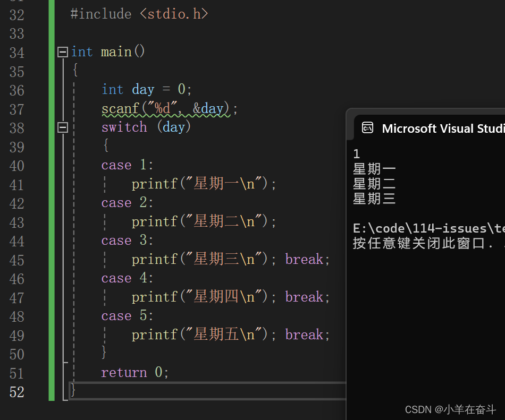Collapse the switch block fold marker
This screenshot has width=505, height=420.
63,127
